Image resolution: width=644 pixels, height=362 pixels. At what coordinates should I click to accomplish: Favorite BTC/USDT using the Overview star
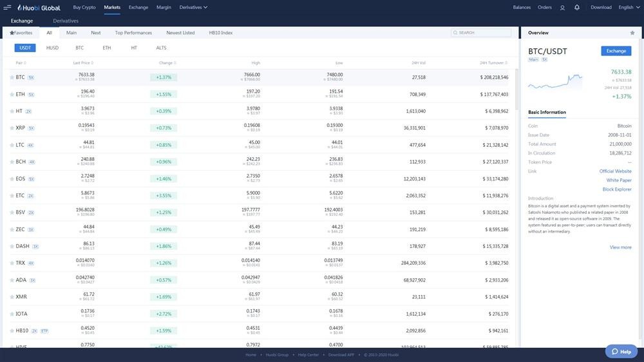click(632, 33)
